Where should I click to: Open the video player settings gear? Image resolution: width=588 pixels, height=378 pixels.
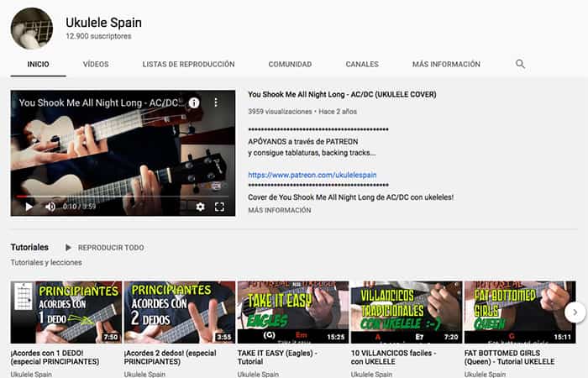coord(200,207)
